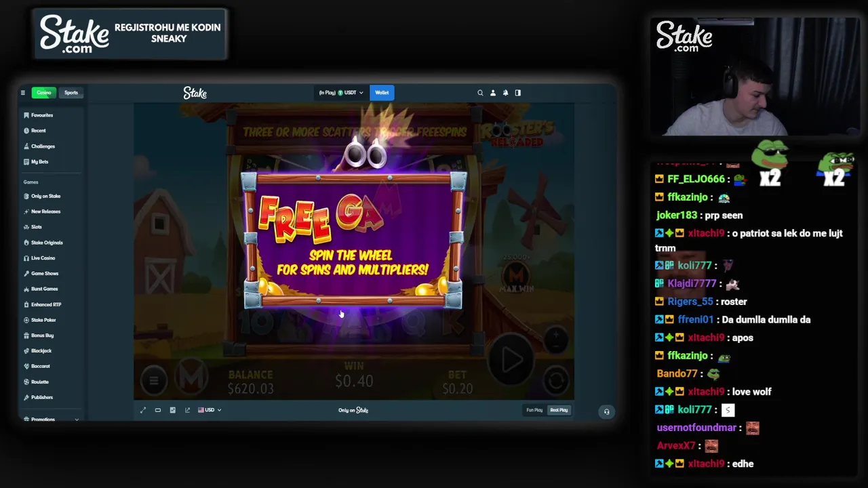Screen dimensions: 868x488
Task: Open Stake Poker category
Action: click(52, 320)
